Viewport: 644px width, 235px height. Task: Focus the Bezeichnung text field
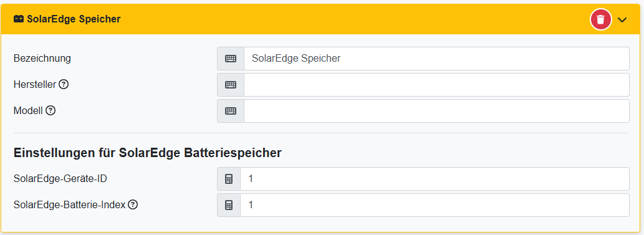click(x=436, y=59)
